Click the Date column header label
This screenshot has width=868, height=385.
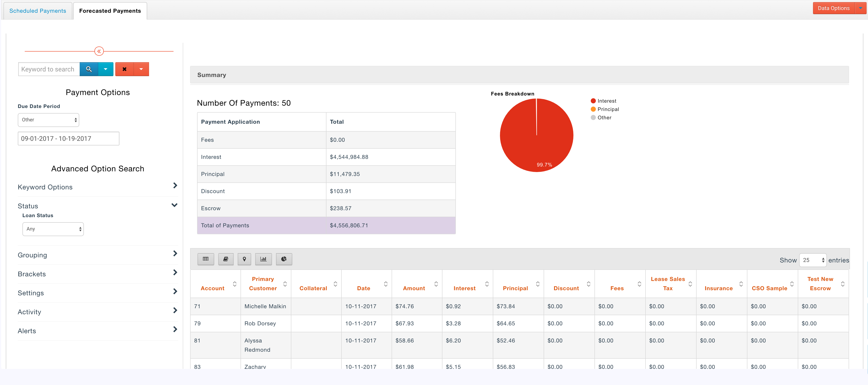(363, 288)
